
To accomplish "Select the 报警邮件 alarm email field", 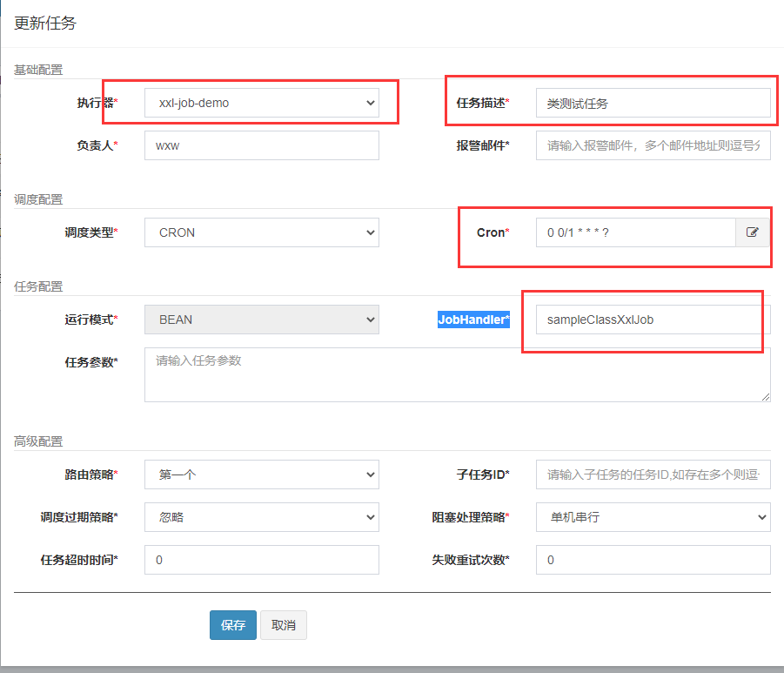I will coord(653,145).
